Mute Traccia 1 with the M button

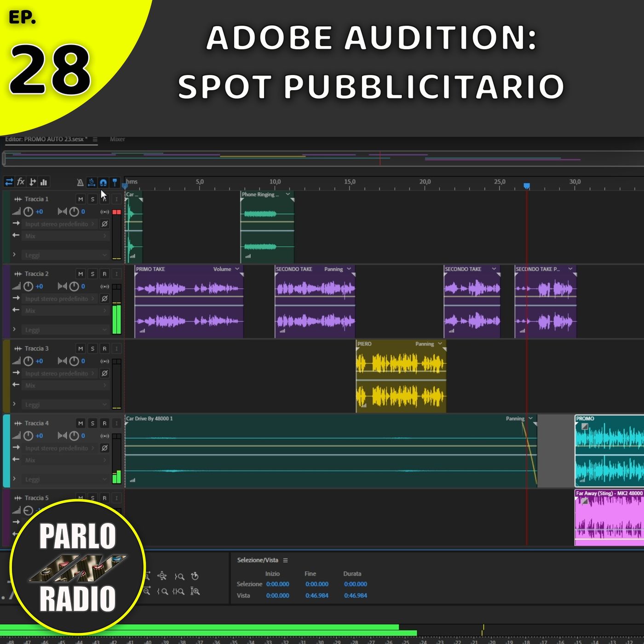[x=80, y=199]
